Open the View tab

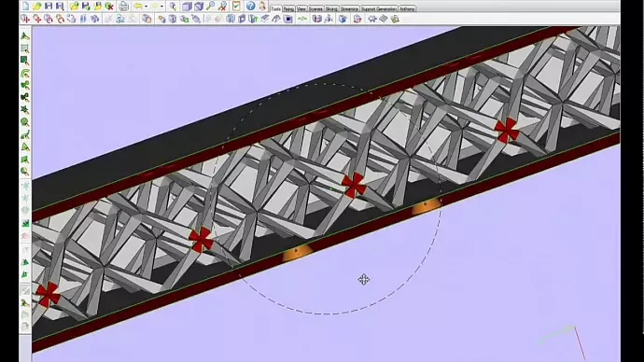coord(301,8)
